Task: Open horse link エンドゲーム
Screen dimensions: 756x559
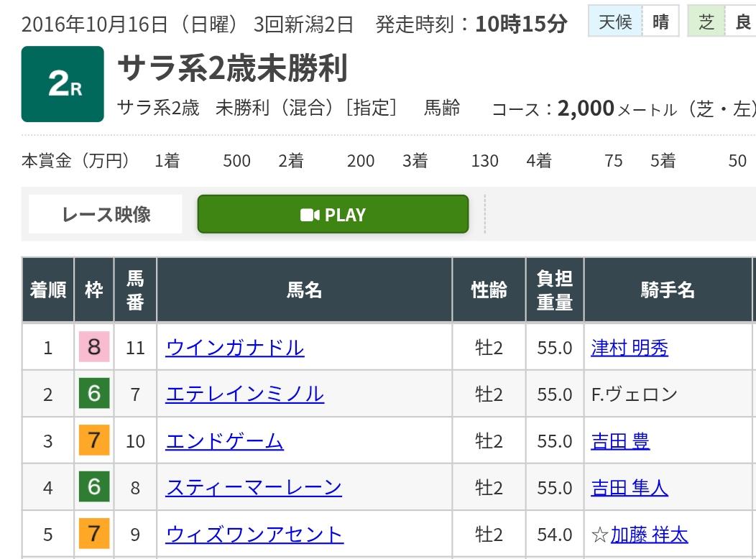Action: click(224, 441)
